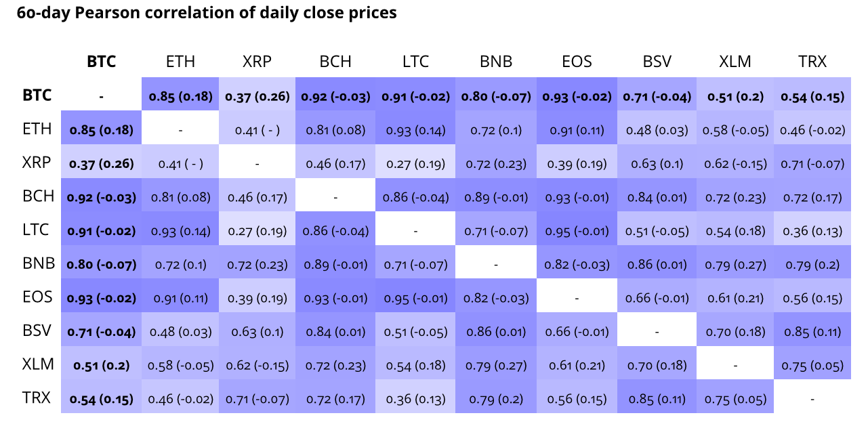Click the XRP column header

tap(257, 62)
